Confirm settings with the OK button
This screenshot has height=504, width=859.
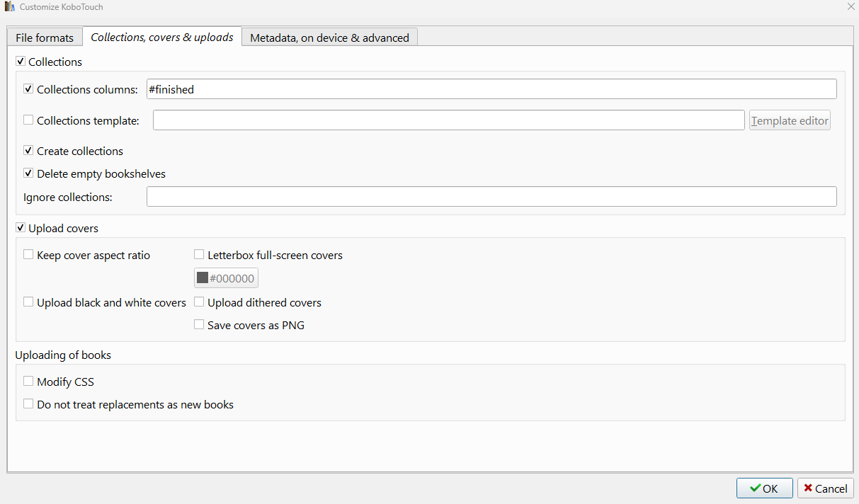coord(764,488)
